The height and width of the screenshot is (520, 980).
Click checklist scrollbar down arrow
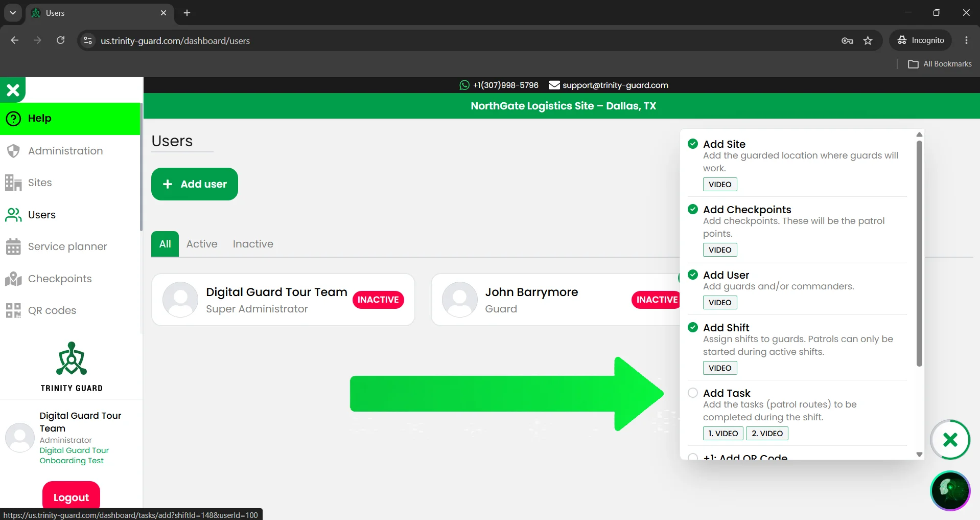(919, 454)
